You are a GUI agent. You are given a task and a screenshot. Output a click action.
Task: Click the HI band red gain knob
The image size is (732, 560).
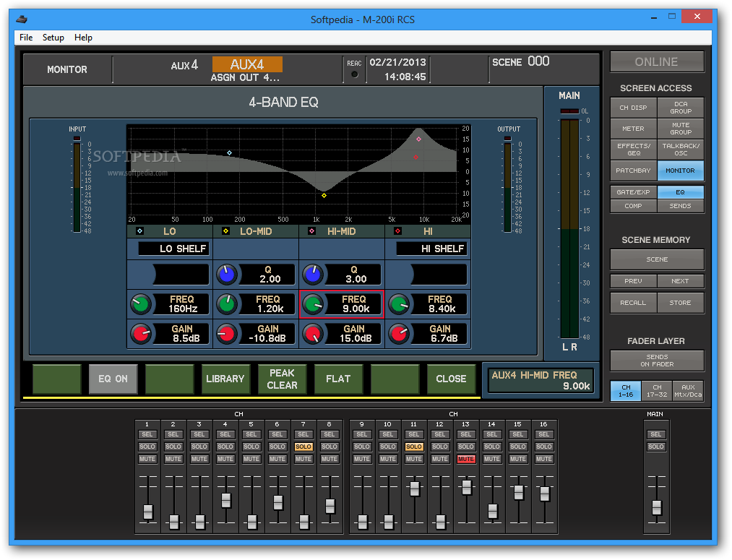tap(399, 334)
